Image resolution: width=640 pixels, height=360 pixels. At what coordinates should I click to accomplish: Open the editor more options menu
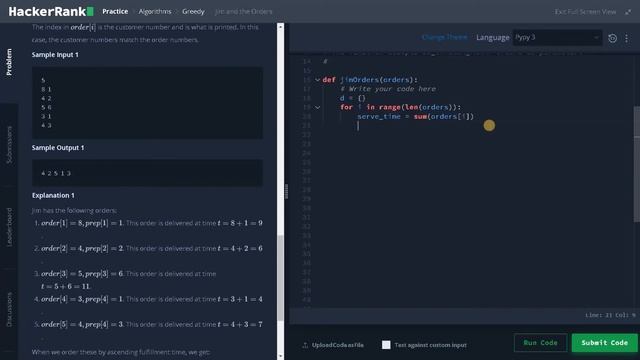coord(627,38)
